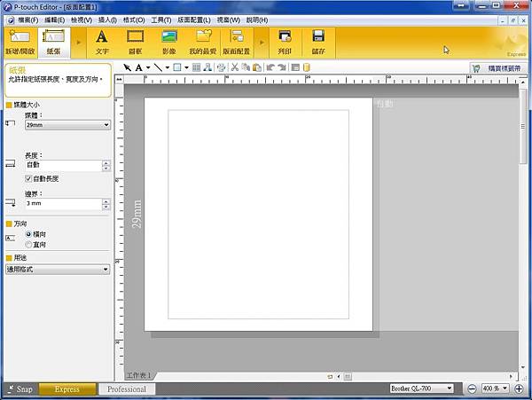
Task: Click the scissors cut icon
Action: pyautogui.click(x=234, y=67)
